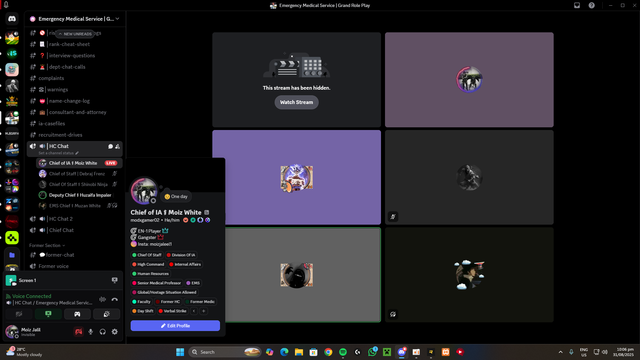
Task: Click the invite people icon on HC Chat
Action: [x=118, y=146]
